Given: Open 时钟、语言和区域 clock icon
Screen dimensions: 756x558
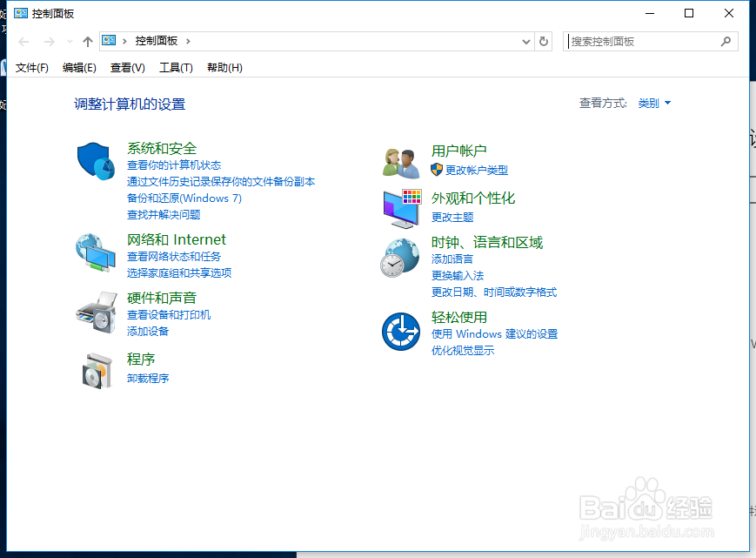Looking at the screenshot, I should tap(399, 259).
